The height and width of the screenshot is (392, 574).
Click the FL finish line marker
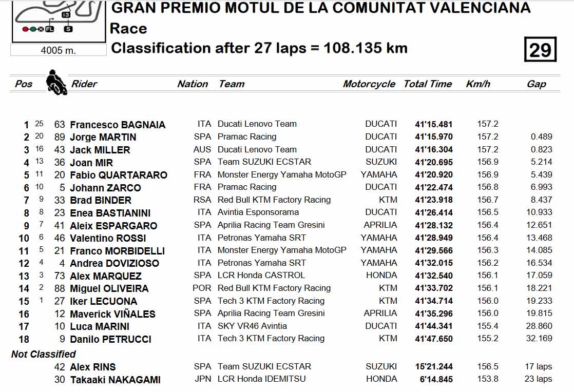49,29
